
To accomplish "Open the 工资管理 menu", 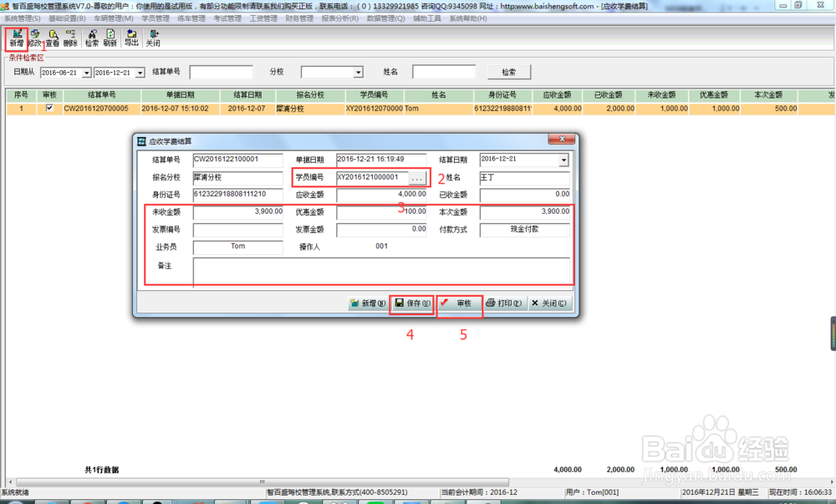I will [x=263, y=18].
